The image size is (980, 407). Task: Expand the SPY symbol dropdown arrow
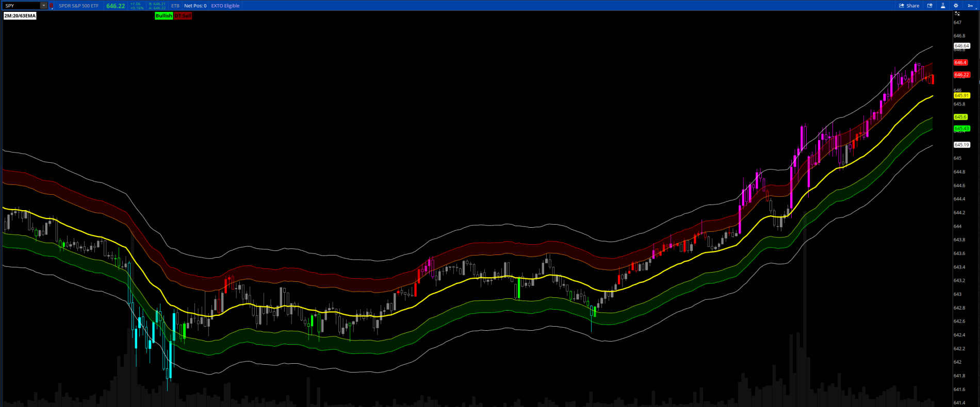point(44,6)
